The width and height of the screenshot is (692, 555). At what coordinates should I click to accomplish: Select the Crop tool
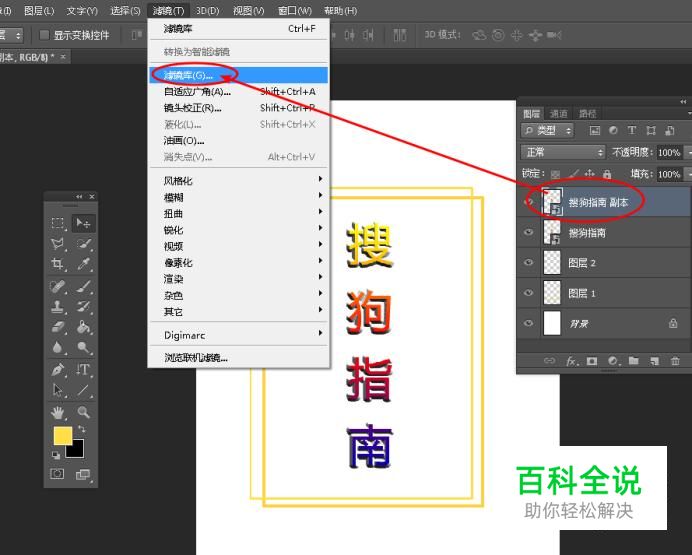coord(58,264)
